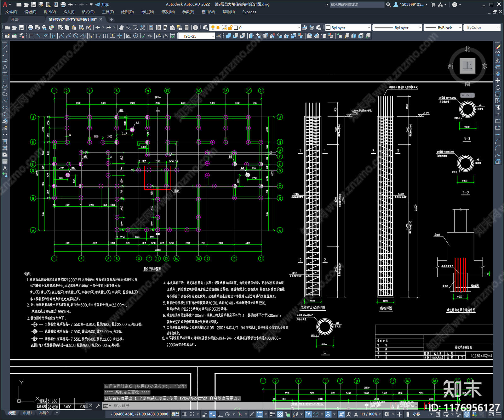Click the WCS label under the ViewCube
Screen dimensions: 504x420
467,95
